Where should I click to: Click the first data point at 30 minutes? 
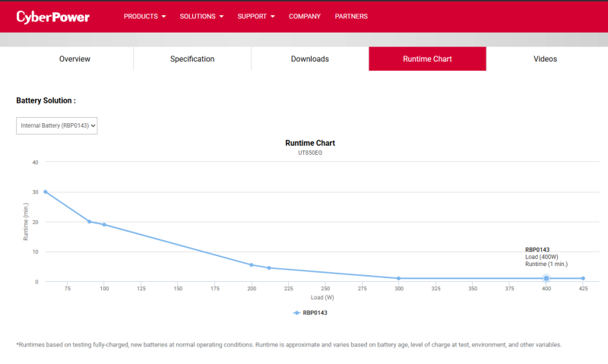(46, 192)
